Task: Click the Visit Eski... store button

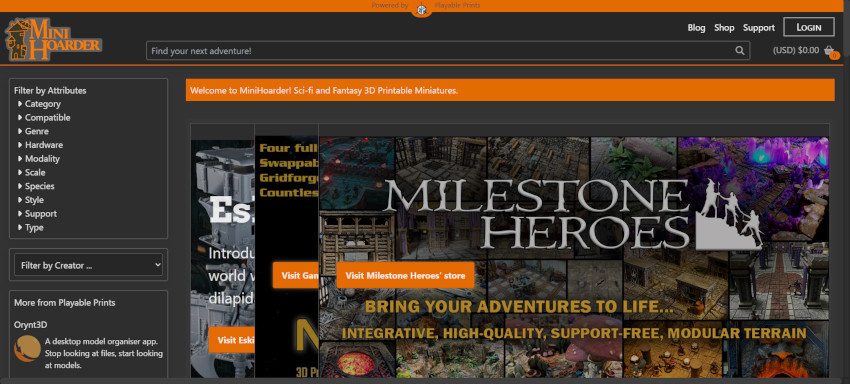Action: point(231,340)
